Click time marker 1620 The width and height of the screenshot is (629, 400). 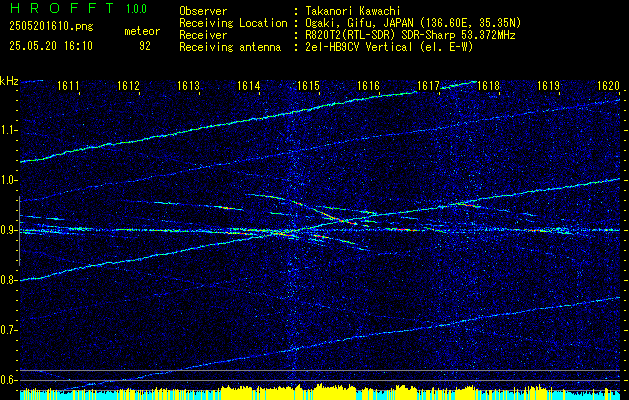[x=609, y=86]
